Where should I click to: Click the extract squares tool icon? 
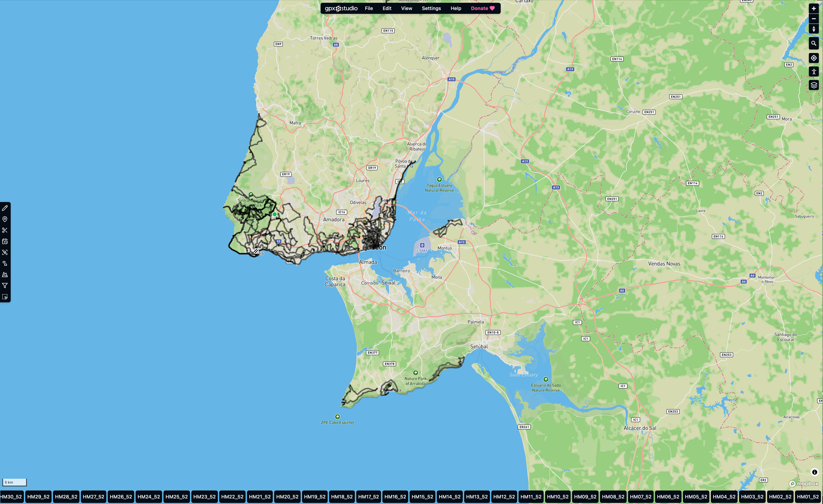coord(5,263)
